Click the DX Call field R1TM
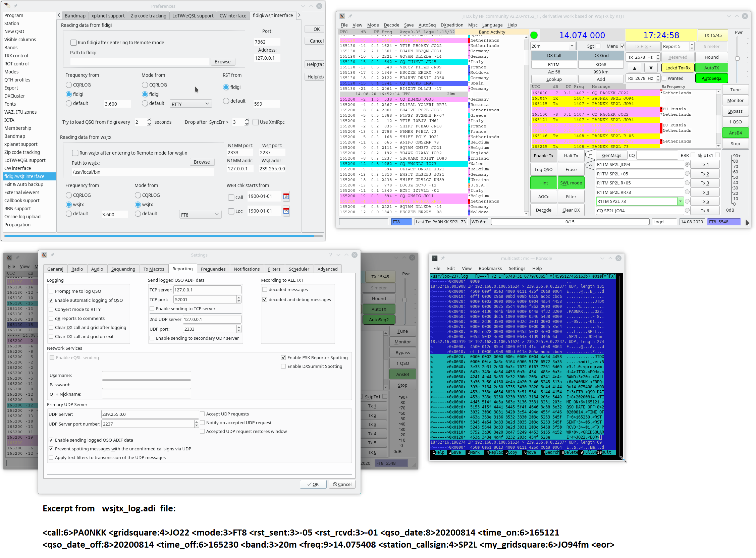The image size is (756, 558). click(554, 64)
